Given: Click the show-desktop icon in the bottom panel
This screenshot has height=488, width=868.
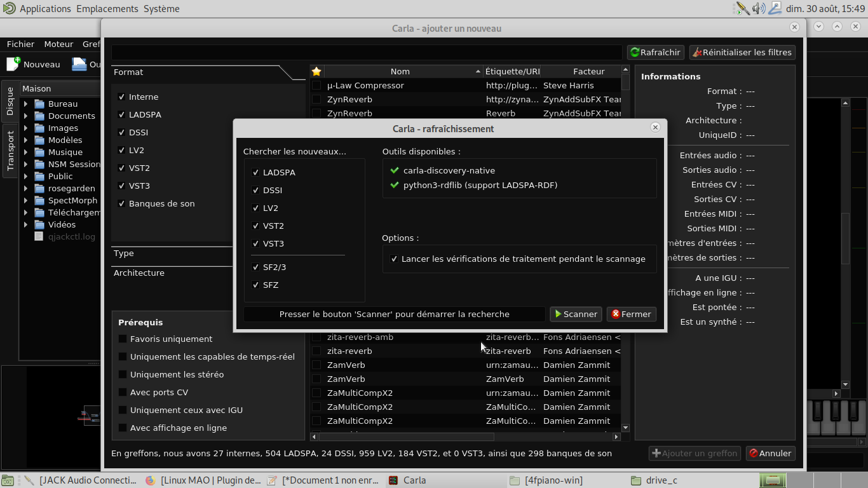Looking at the screenshot, I should click(x=9, y=480).
